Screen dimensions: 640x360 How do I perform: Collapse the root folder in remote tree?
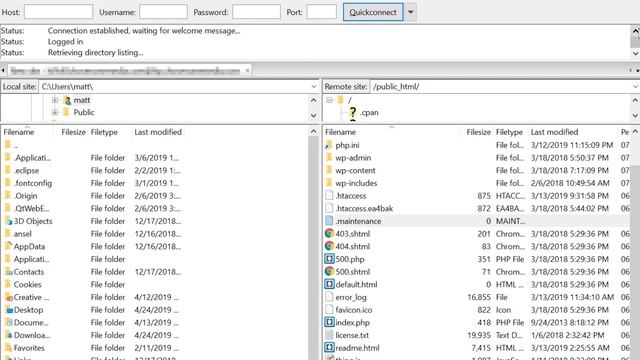point(329,100)
